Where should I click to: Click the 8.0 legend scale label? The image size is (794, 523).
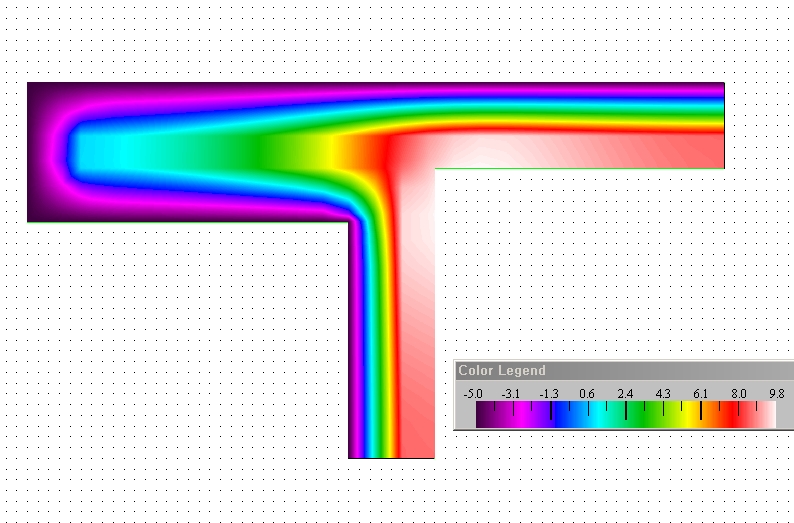tap(738, 394)
